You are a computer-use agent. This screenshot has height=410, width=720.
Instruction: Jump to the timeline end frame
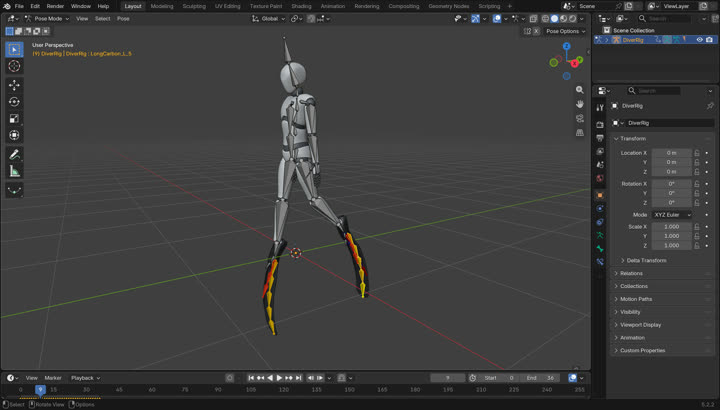[298, 378]
